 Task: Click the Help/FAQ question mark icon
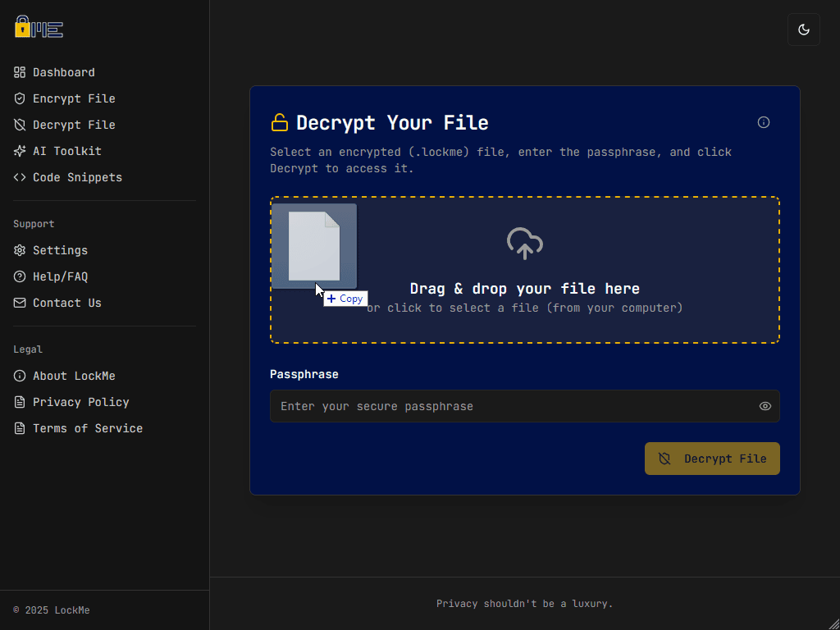click(20, 276)
